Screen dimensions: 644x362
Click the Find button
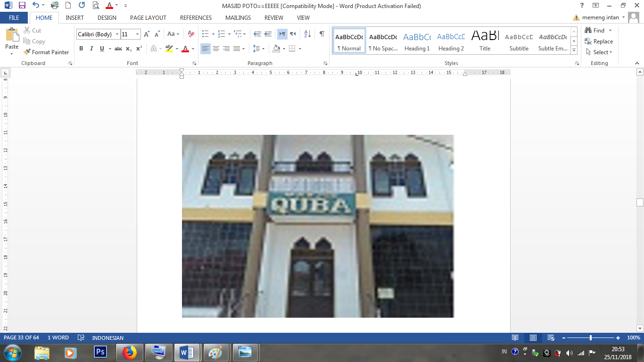(x=594, y=31)
